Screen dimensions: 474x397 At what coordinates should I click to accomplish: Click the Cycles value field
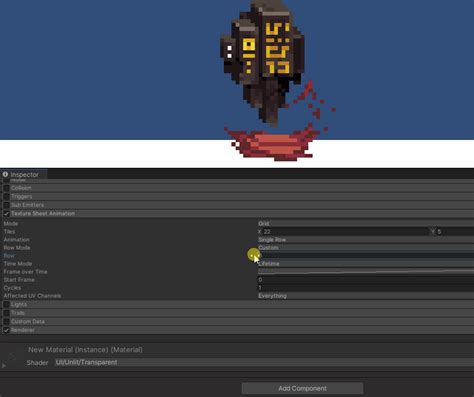(366, 288)
